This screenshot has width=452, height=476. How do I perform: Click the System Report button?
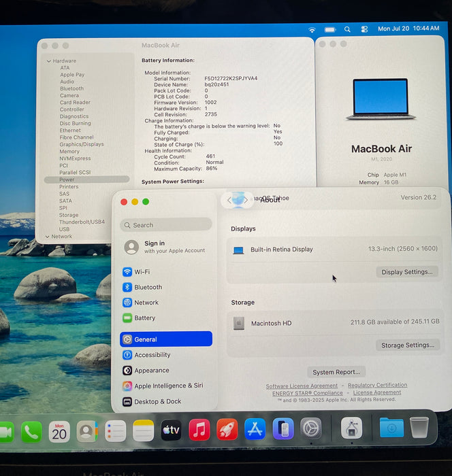click(x=336, y=372)
